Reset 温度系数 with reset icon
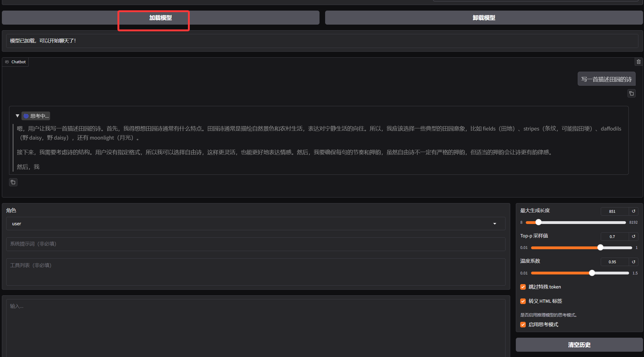The height and width of the screenshot is (357, 644). click(x=633, y=262)
